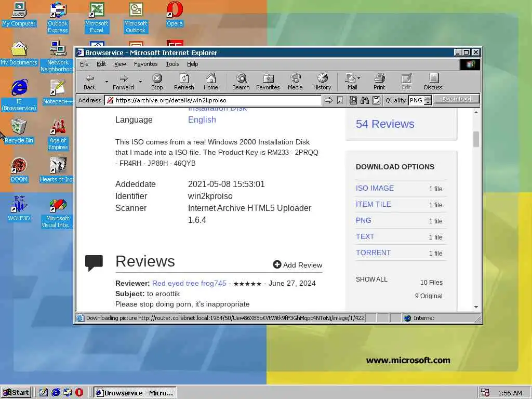The width and height of the screenshot is (532, 399).
Task: Open the Tools menu
Action: 172,64
